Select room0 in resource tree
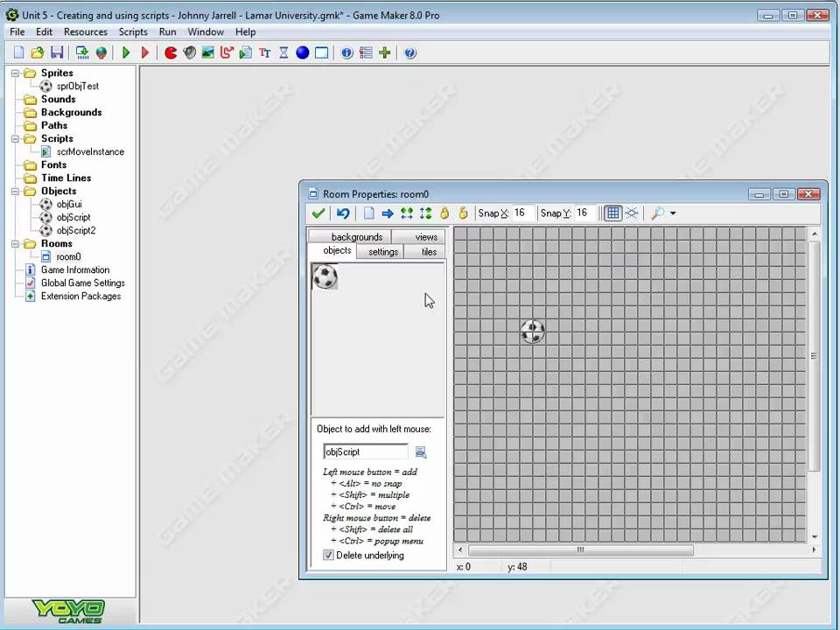The image size is (840, 630). [68, 256]
